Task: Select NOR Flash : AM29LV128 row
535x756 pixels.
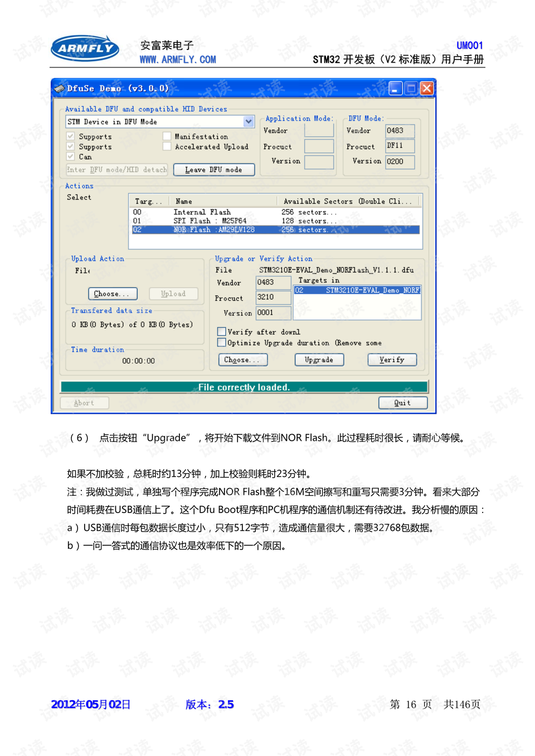Action: tap(276, 230)
